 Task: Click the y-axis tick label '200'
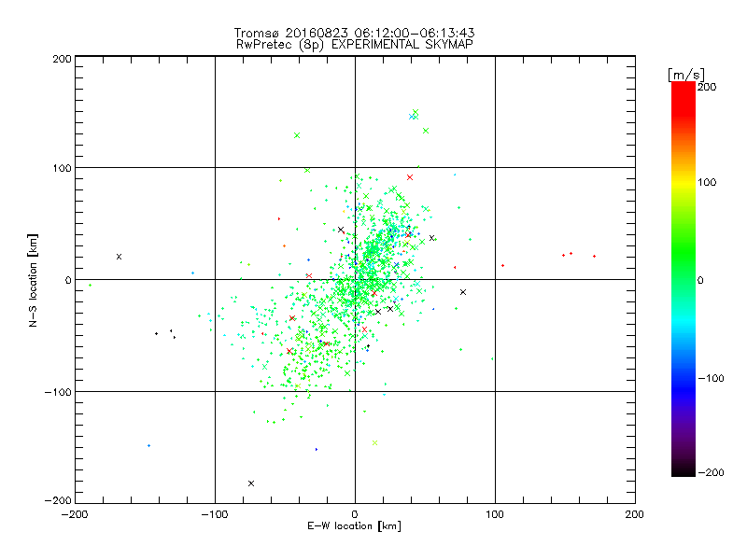tap(62, 59)
